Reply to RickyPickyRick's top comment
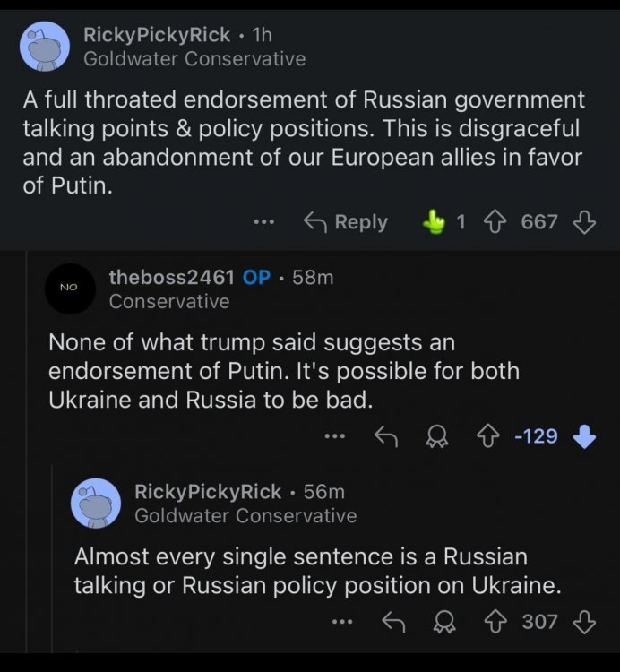This screenshot has width=620, height=672. pos(346,221)
